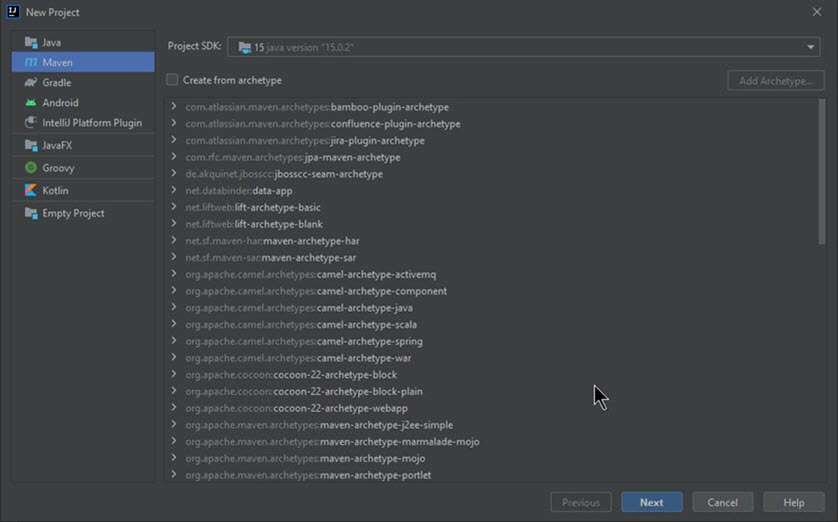Open Help for this dialog

tap(794, 502)
